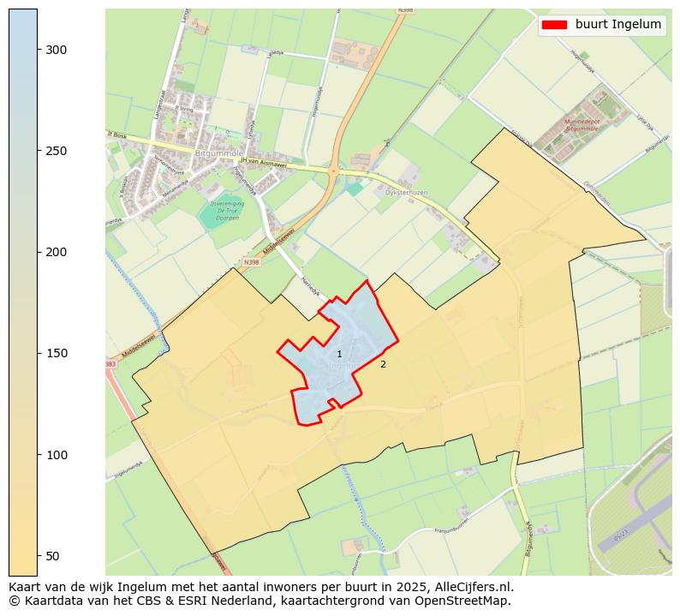
Task: Click the 250 tick on the colorbar
Action: coord(57,151)
